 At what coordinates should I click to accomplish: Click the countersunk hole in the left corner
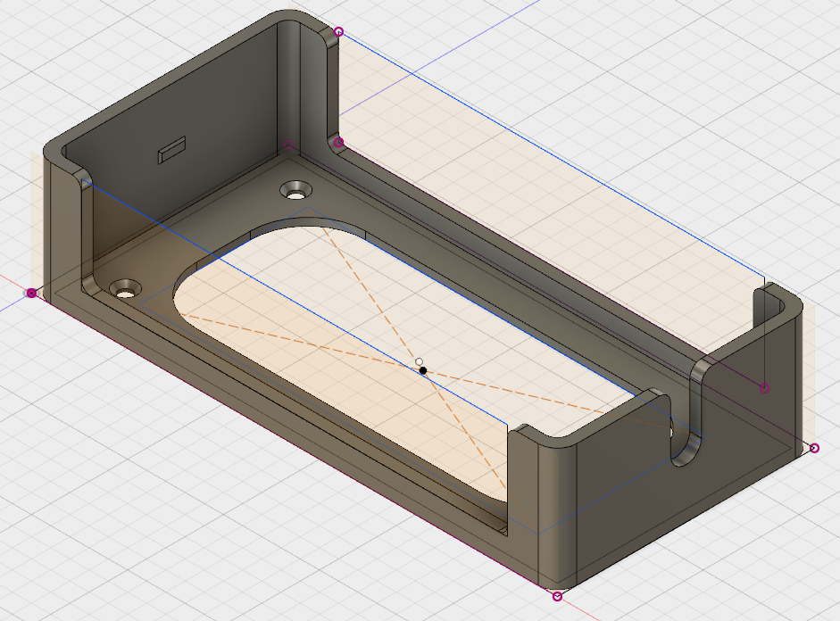tap(126, 289)
